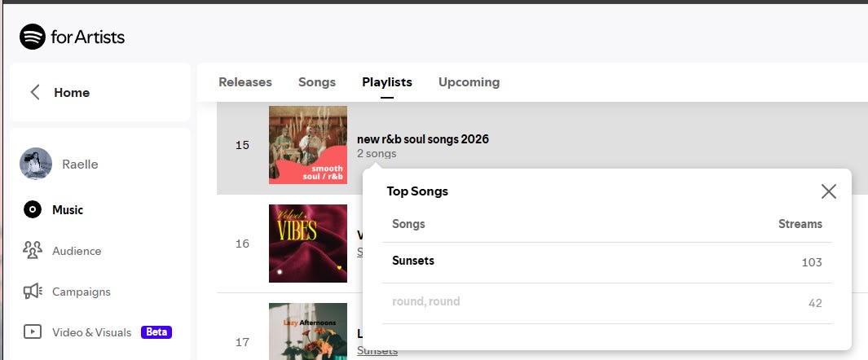Click the 42 streams value
This screenshot has width=868, height=360.
815,303
